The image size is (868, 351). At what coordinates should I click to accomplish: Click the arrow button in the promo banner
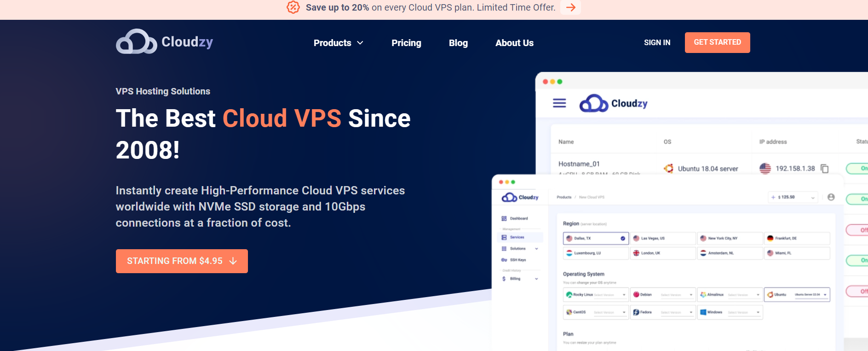[570, 7]
